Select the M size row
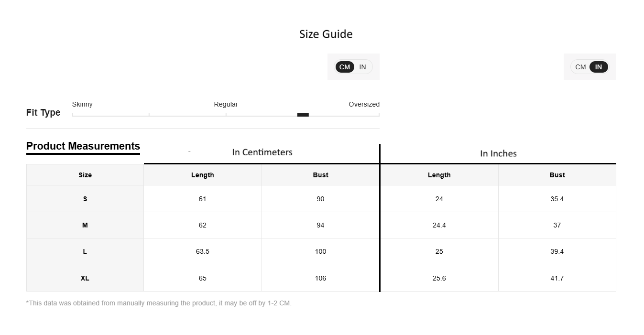This screenshot has height=335, width=644. (321, 225)
